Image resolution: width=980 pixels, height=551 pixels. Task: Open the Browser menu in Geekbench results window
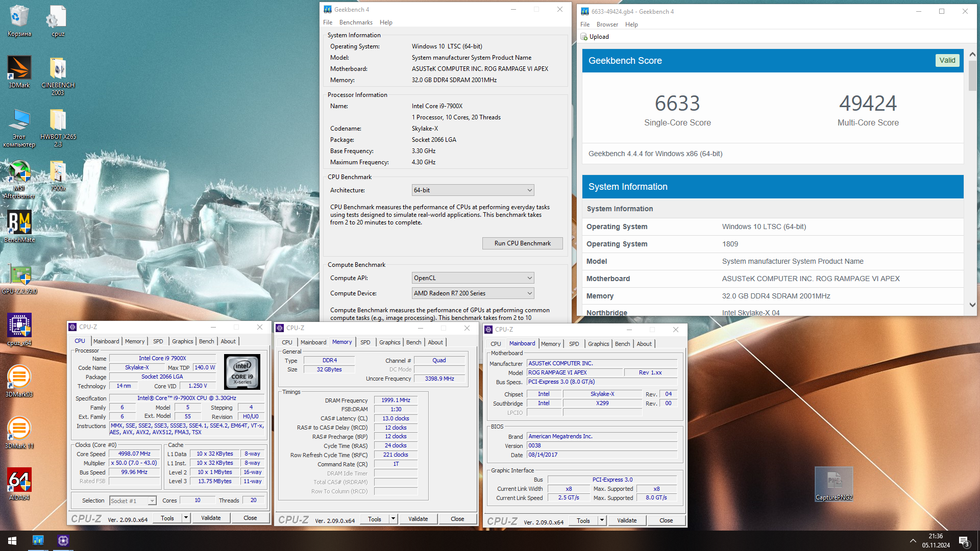[607, 24]
